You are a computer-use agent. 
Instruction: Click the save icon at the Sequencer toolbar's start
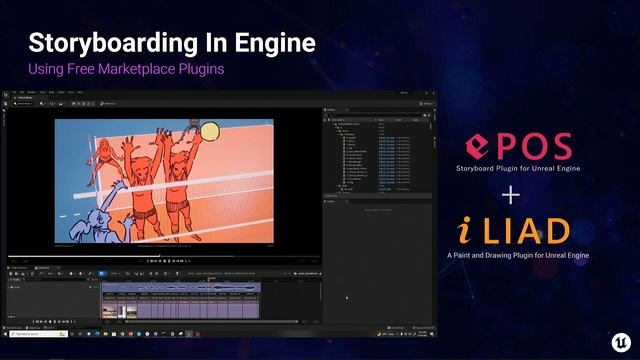(x=11, y=273)
